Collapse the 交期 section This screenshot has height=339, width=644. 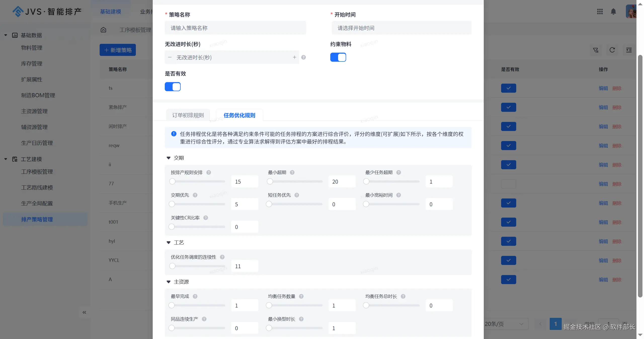[169, 158]
